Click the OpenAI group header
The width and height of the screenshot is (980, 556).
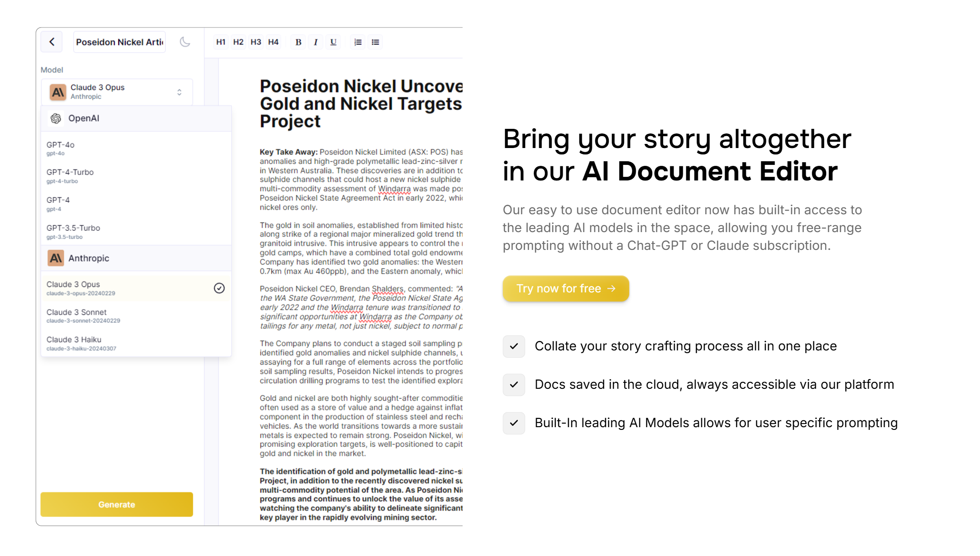136,118
